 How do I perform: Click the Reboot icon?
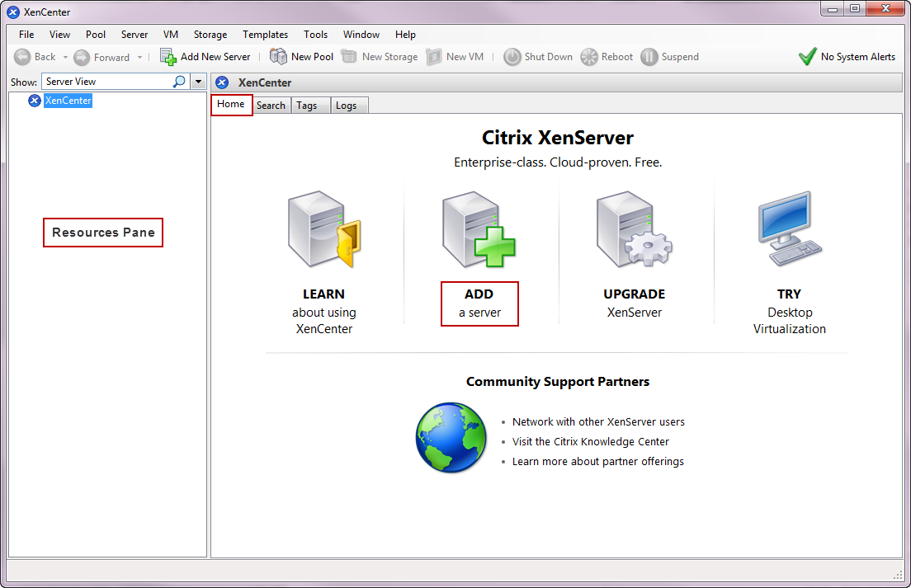tap(589, 57)
